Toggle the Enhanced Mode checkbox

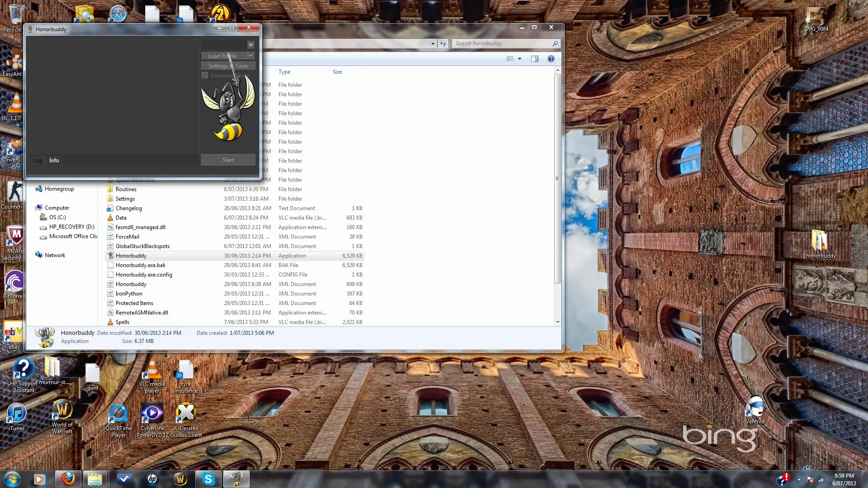click(205, 75)
